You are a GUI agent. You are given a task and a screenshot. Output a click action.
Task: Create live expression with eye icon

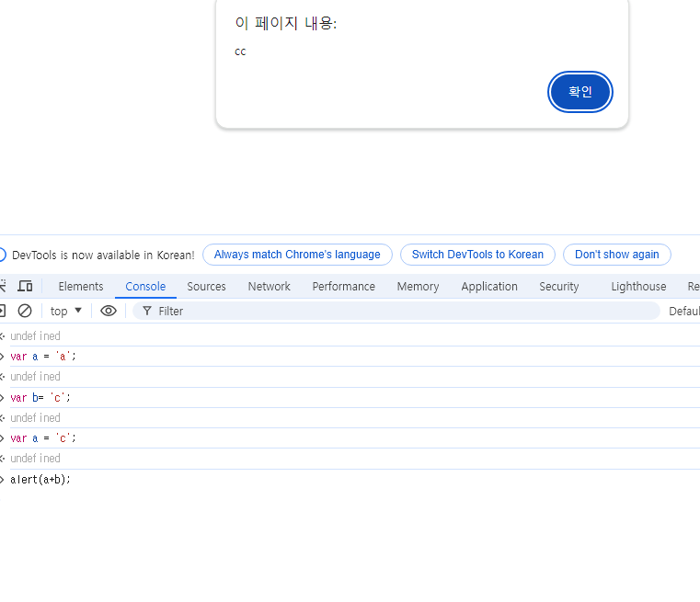coord(109,311)
